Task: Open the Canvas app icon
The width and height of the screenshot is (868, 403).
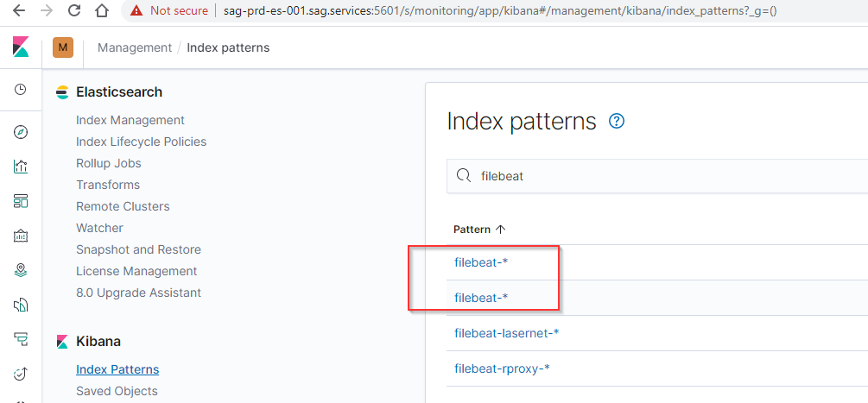Action: point(21,236)
